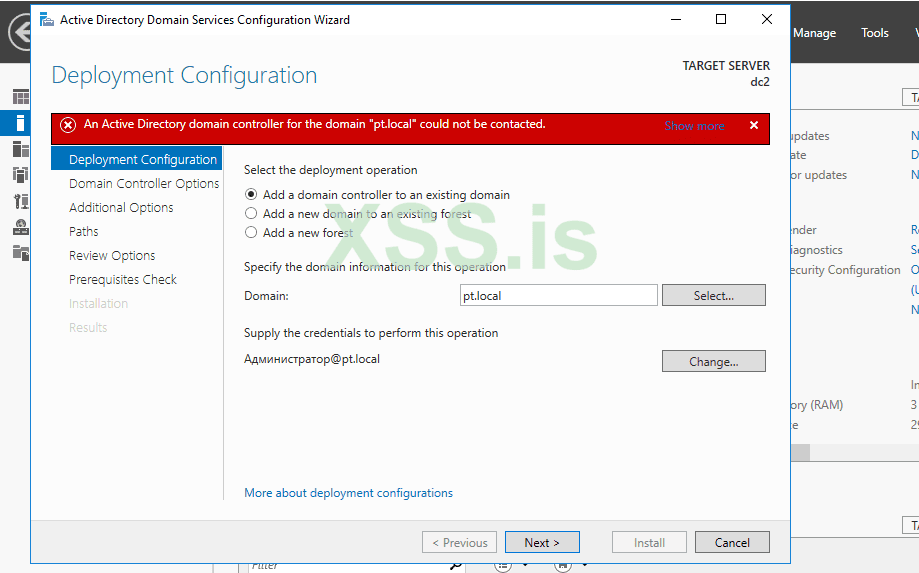Click the TARGET SERVER label
Image resolution: width=919 pixels, height=573 pixels.
click(x=726, y=66)
